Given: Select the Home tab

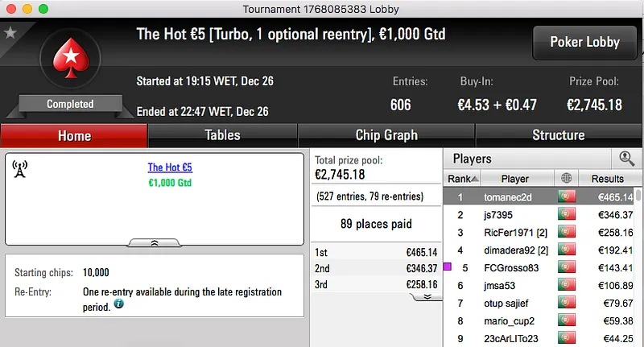Looking at the screenshot, I should point(74,135).
